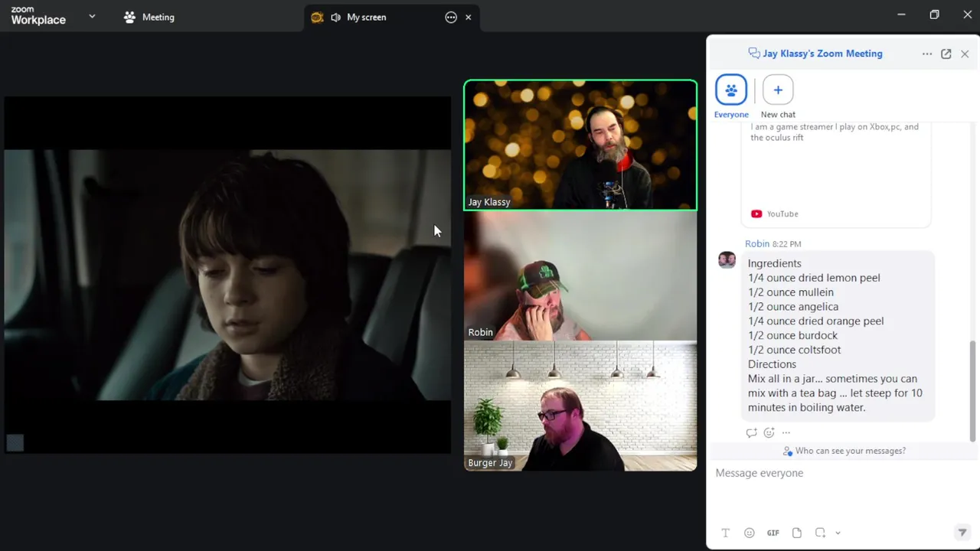The width and height of the screenshot is (980, 551).
Task: Add emoji reaction to Robin's message
Action: click(x=769, y=432)
